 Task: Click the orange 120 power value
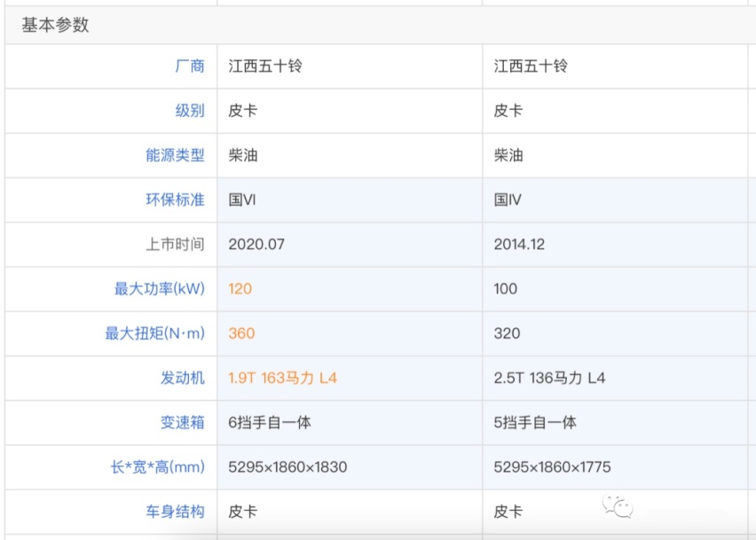[x=240, y=288]
